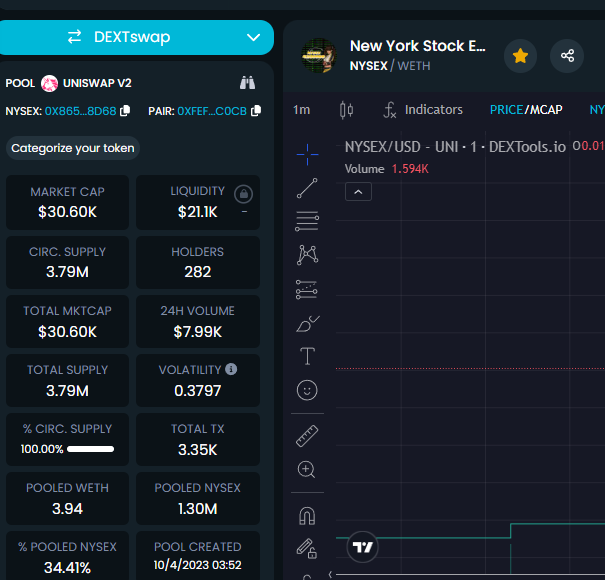The height and width of the screenshot is (580, 605).
Task: Expand the DEXTswap dropdown chevron
Action: tap(253, 37)
